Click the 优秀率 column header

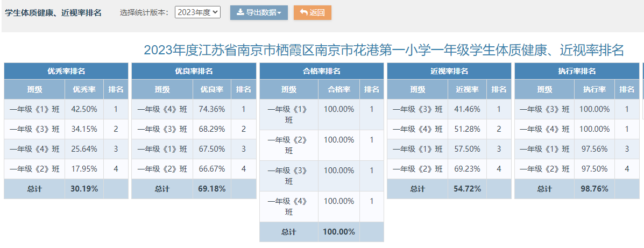pyautogui.click(x=84, y=89)
